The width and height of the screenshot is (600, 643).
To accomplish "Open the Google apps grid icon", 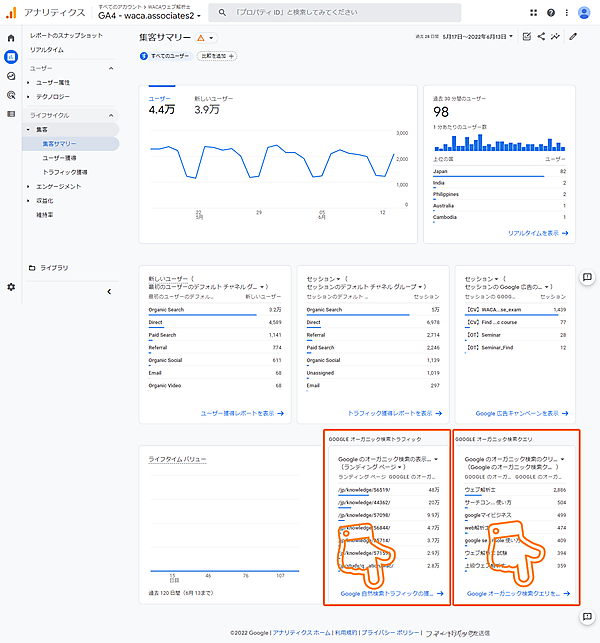I will click(x=535, y=13).
